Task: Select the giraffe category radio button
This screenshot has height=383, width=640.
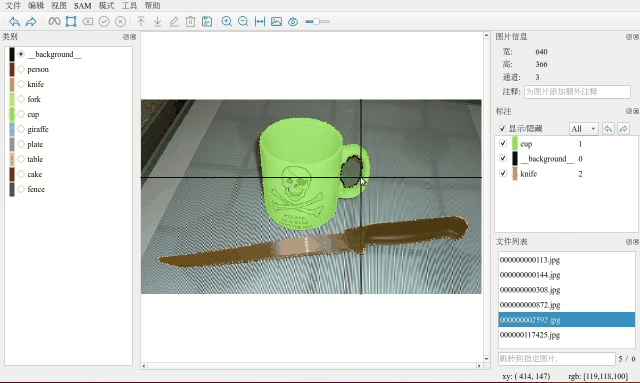Action: coord(21,129)
